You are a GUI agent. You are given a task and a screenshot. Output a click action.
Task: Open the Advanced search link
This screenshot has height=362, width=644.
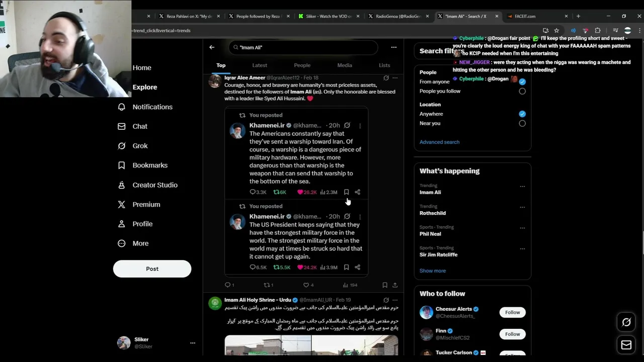pos(439,142)
